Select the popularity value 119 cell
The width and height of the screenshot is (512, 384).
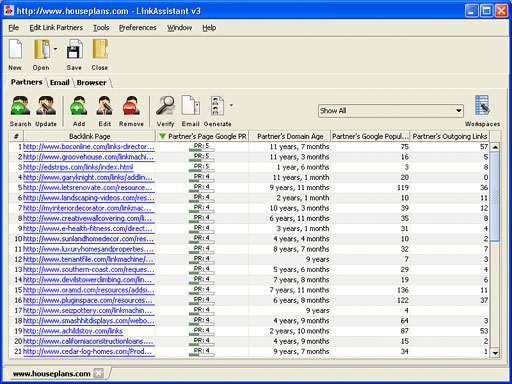pos(370,188)
